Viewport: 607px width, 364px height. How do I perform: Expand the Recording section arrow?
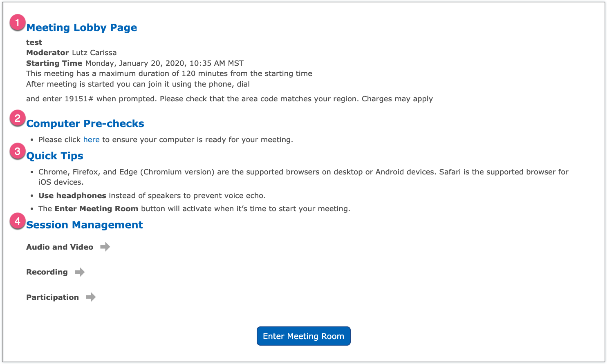(80, 272)
